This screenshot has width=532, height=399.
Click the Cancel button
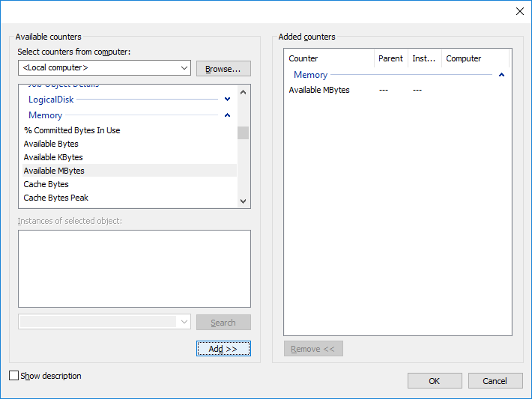[495, 381]
